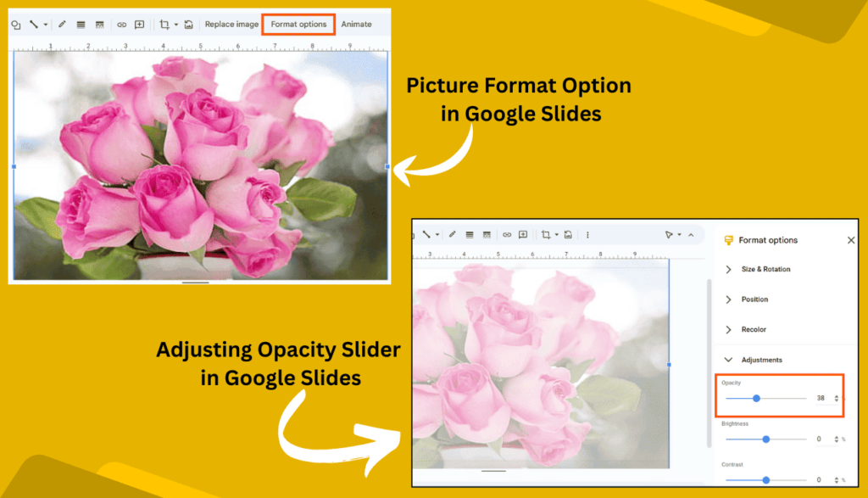Viewport: 868px width, 498px height.
Task: Expand the Recolor section
Action: coord(754,329)
